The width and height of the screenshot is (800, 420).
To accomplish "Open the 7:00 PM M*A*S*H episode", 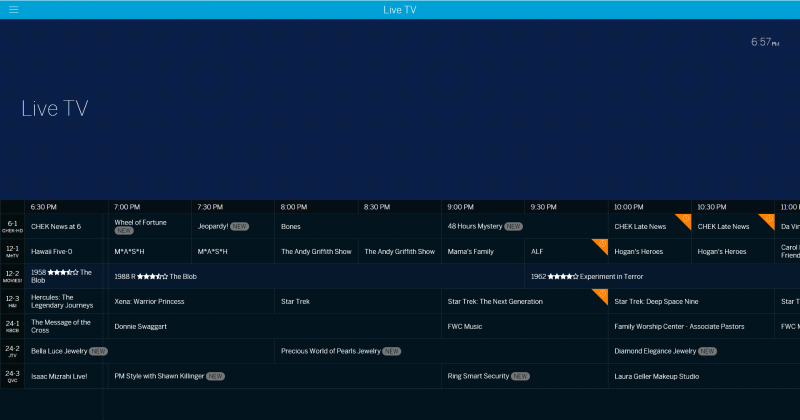I will (x=150, y=252).
